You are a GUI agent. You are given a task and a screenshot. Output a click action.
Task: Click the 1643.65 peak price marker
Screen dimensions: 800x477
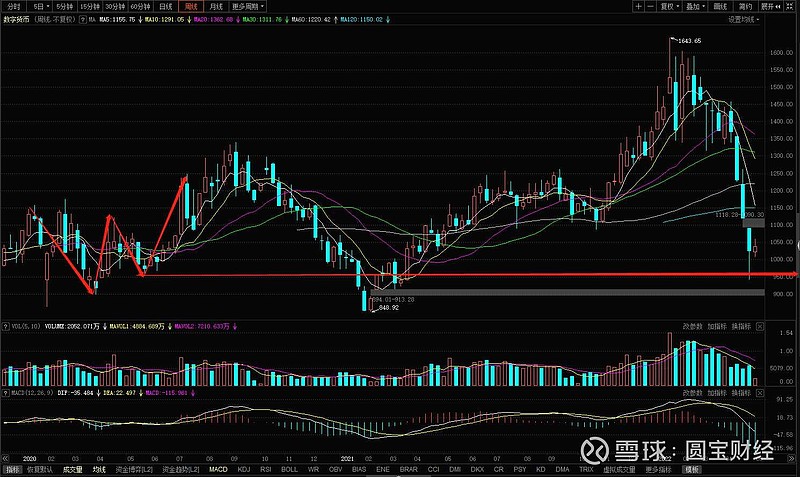tap(688, 40)
